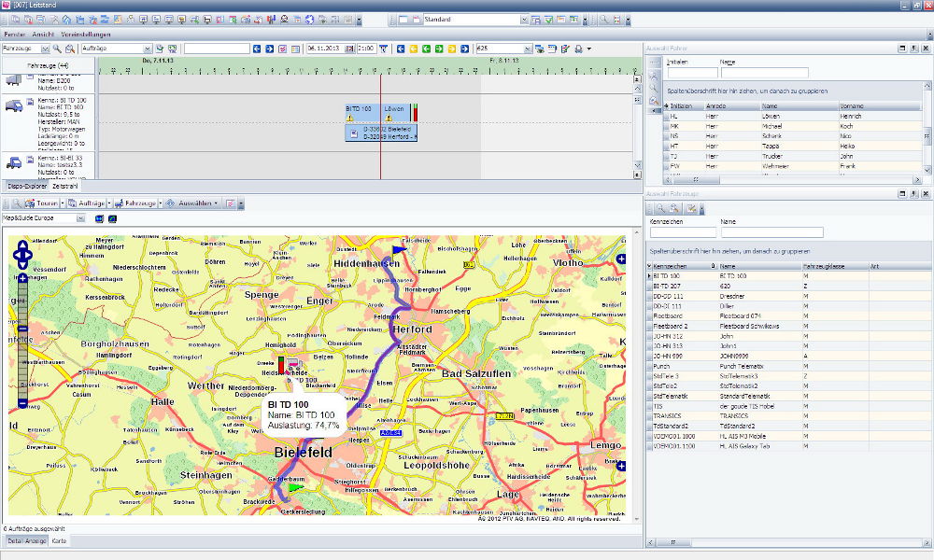Toggle the pin of the Auswahl Fahrzeuge panel
Screen dimensions: 934x560
click(914, 194)
